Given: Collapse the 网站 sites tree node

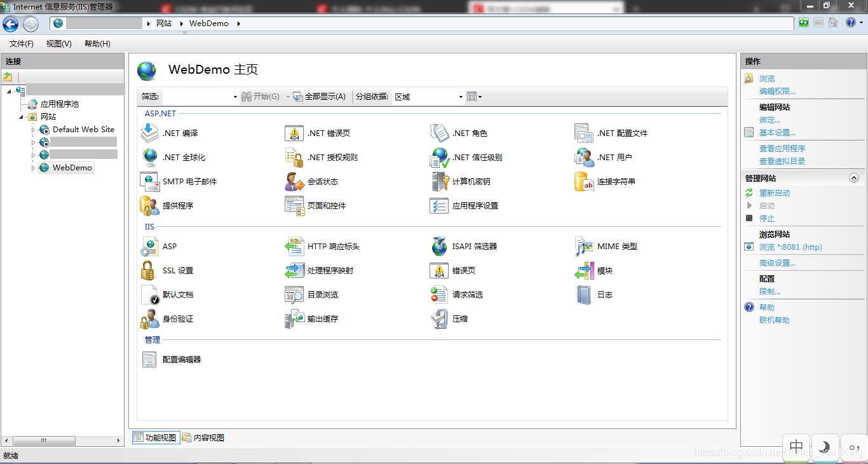Looking at the screenshot, I should [22, 117].
